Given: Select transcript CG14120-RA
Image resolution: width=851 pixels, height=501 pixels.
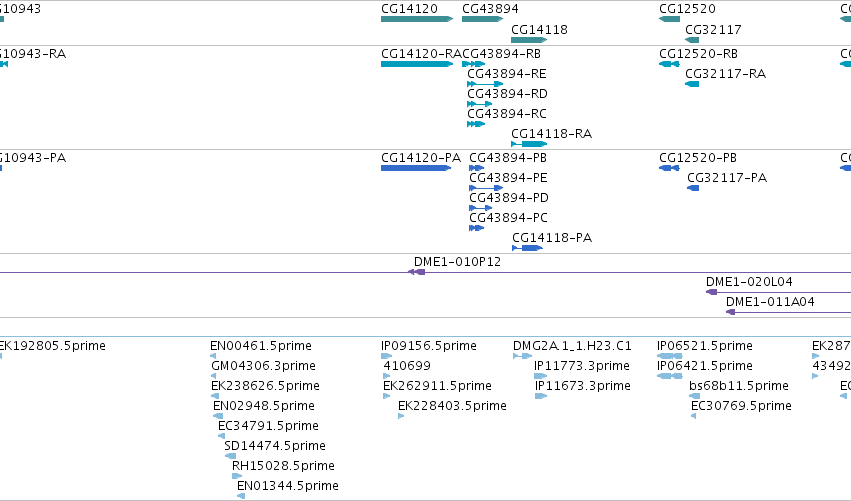Looking at the screenshot, I should coord(417,64).
